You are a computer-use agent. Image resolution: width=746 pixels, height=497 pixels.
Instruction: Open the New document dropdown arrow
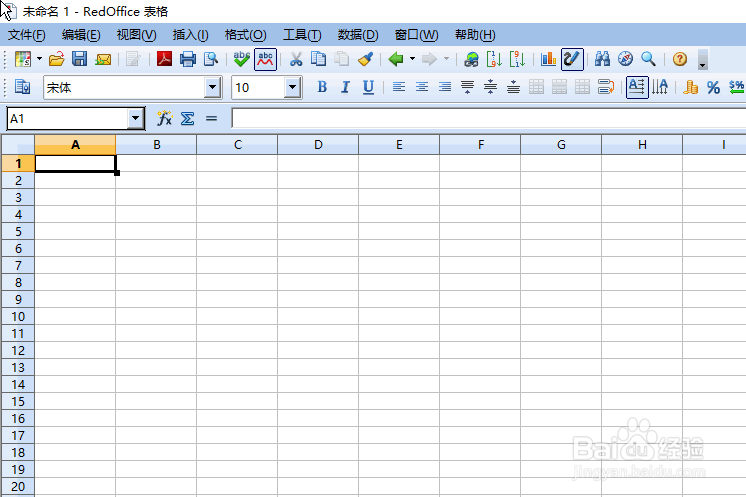[x=39, y=59]
